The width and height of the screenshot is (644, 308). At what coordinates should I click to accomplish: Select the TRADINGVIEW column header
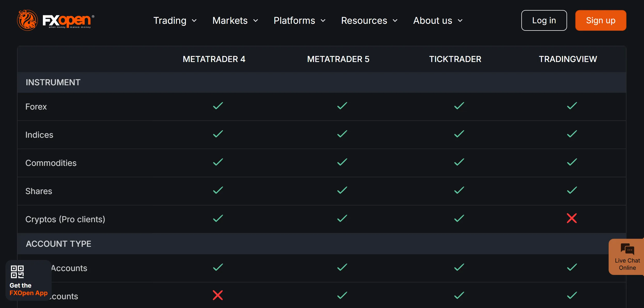[x=568, y=59]
